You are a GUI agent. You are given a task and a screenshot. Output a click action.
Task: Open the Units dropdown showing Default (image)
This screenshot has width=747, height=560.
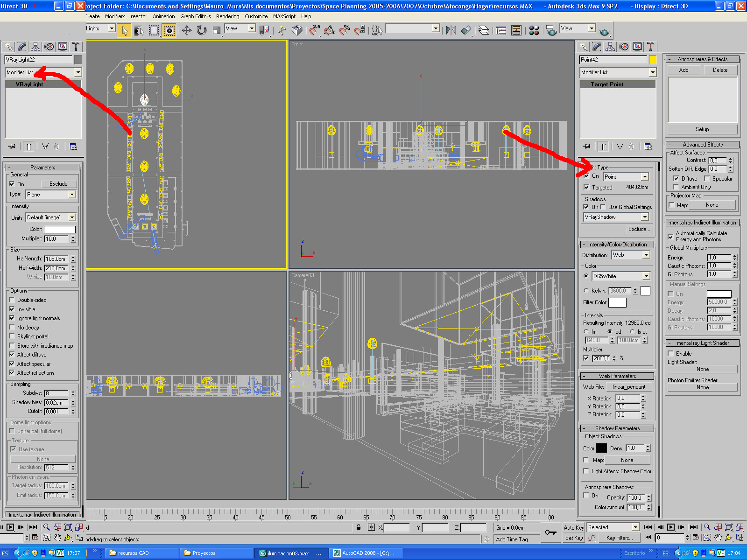coord(51,217)
